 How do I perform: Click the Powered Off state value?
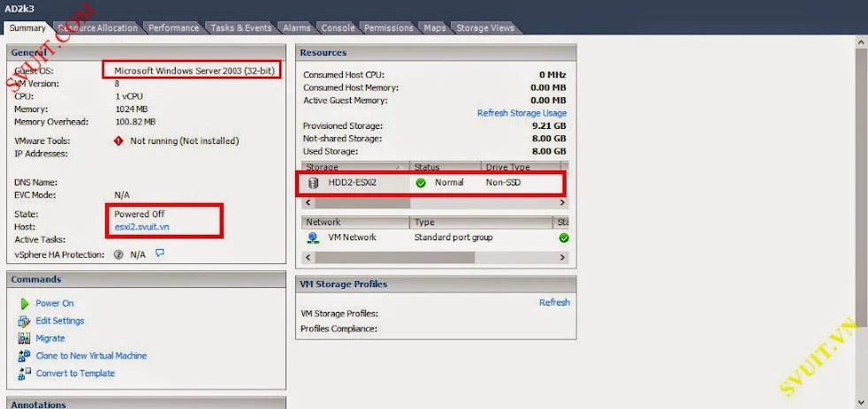point(140,214)
